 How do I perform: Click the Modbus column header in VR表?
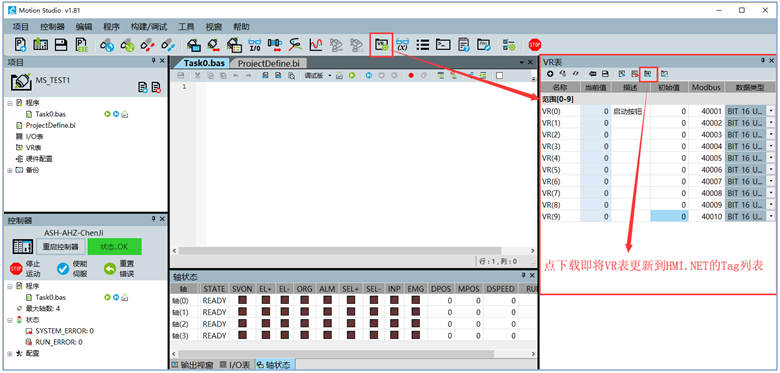(x=706, y=88)
